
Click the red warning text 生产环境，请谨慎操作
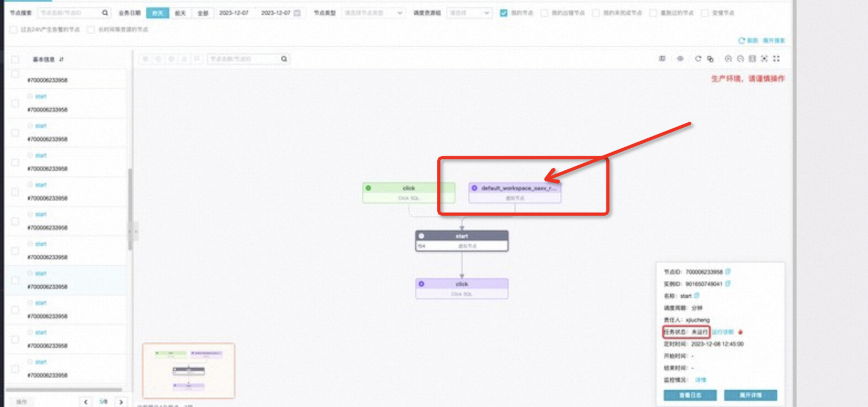[x=748, y=79]
